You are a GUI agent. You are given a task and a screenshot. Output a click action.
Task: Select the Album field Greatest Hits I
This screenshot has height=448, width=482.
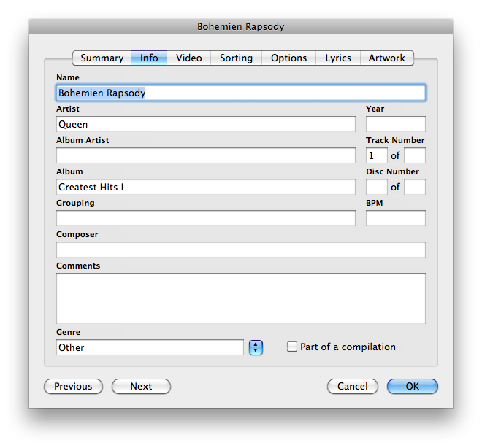(x=205, y=188)
